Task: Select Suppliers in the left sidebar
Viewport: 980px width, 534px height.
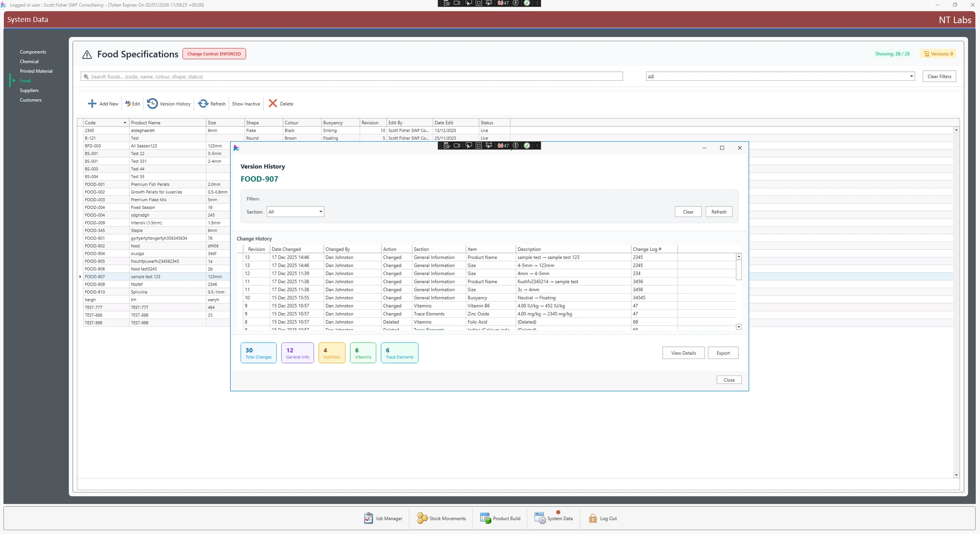Action: click(x=29, y=90)
